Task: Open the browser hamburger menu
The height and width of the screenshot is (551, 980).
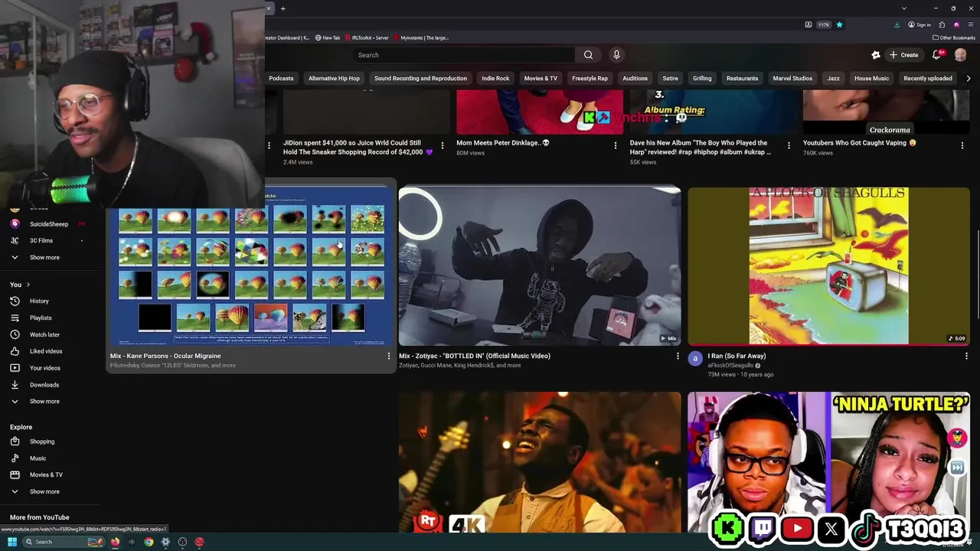Action: [x=970, y=24]
